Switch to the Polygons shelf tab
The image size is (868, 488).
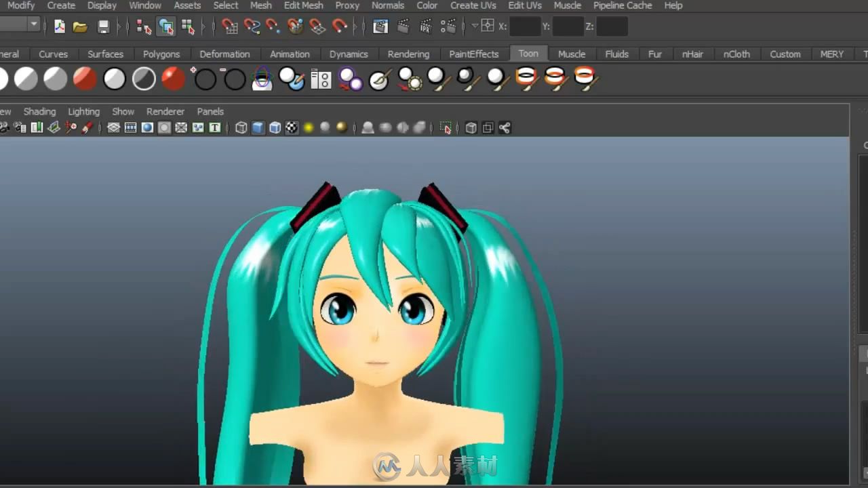click(161, 54)
